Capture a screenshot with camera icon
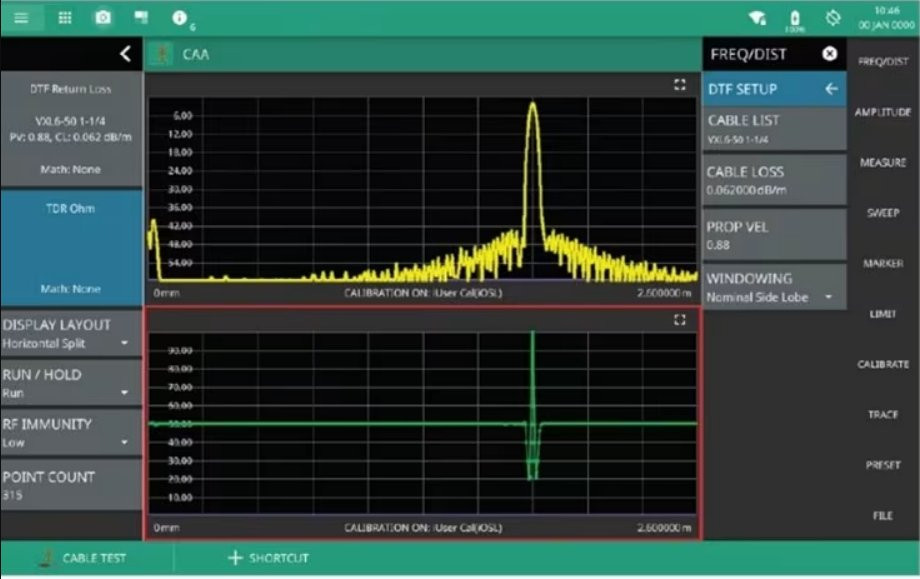 pyautogui.click(x=103, y=18)
